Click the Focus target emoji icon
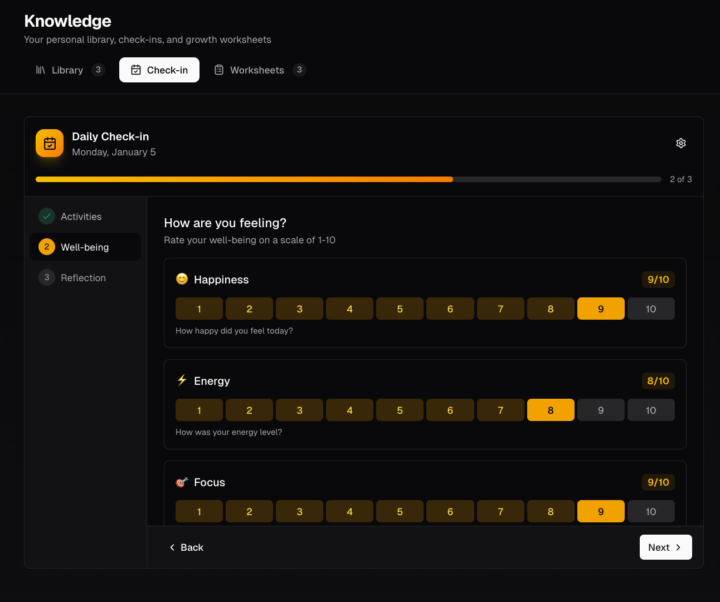The height and width of the screenshot is (602, 720). (182, 482)
